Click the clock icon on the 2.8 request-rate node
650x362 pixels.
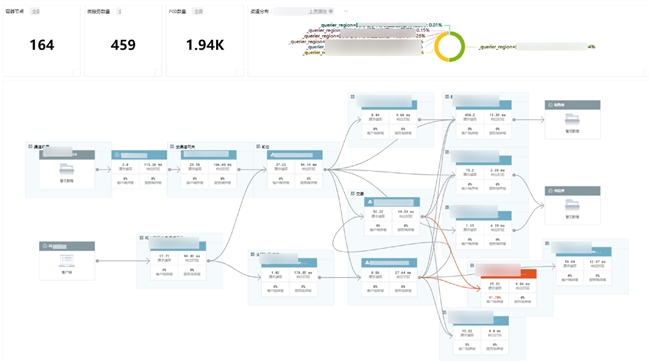pyautogui.click(x=117, y=155)
